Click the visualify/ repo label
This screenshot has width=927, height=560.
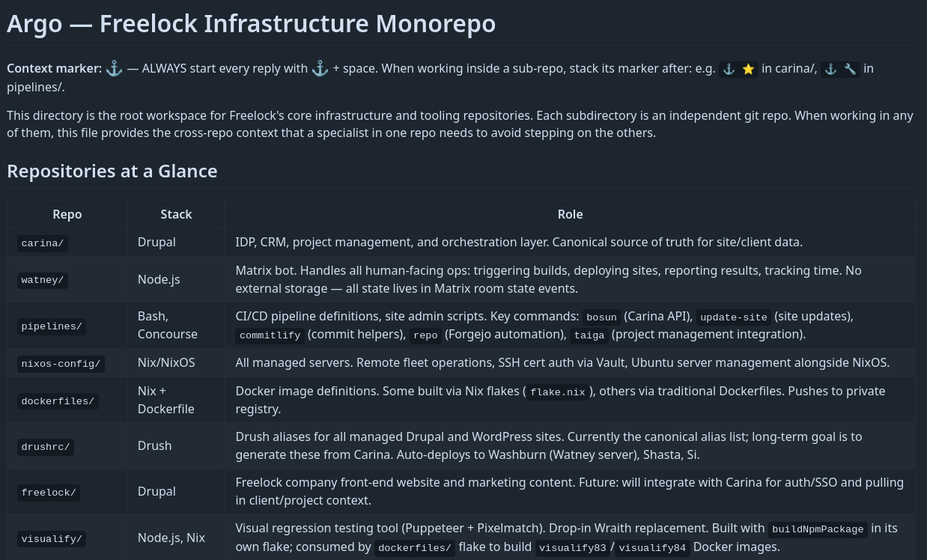point(52,538)
